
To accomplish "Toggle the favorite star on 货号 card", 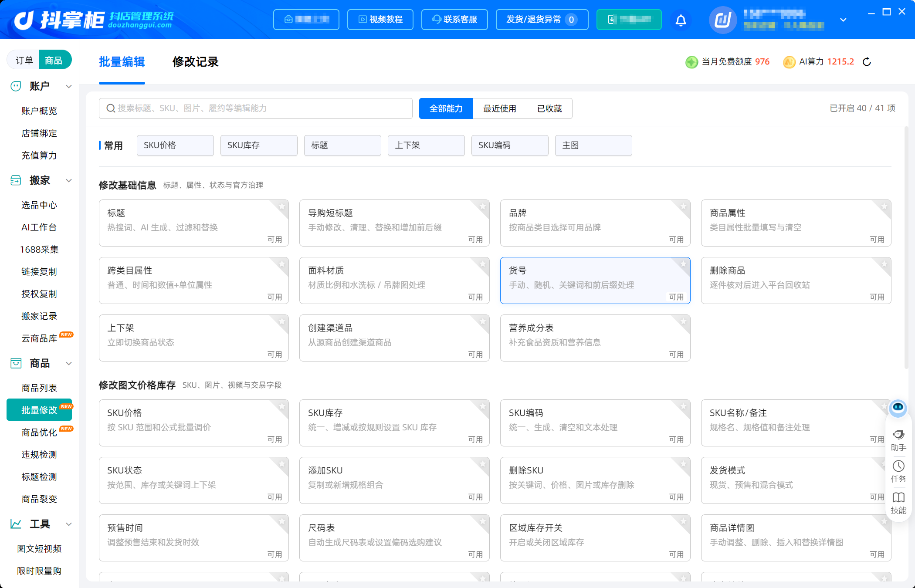I will (x=683, y=264).
